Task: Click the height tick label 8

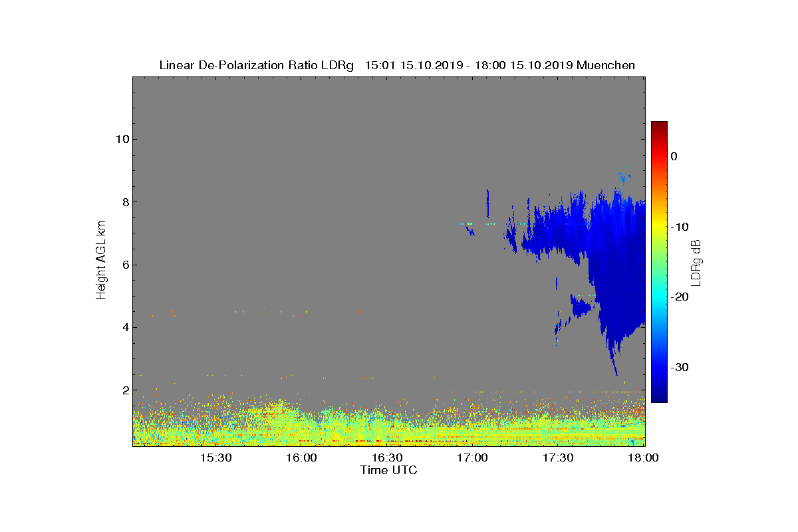Action: point(124,202)
